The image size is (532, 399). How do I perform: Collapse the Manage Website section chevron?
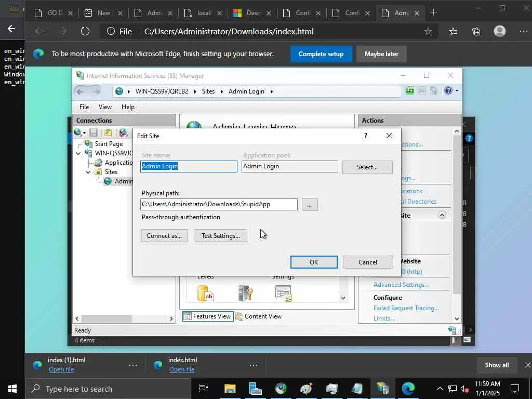pyautogui.click(x=442, y=215)
